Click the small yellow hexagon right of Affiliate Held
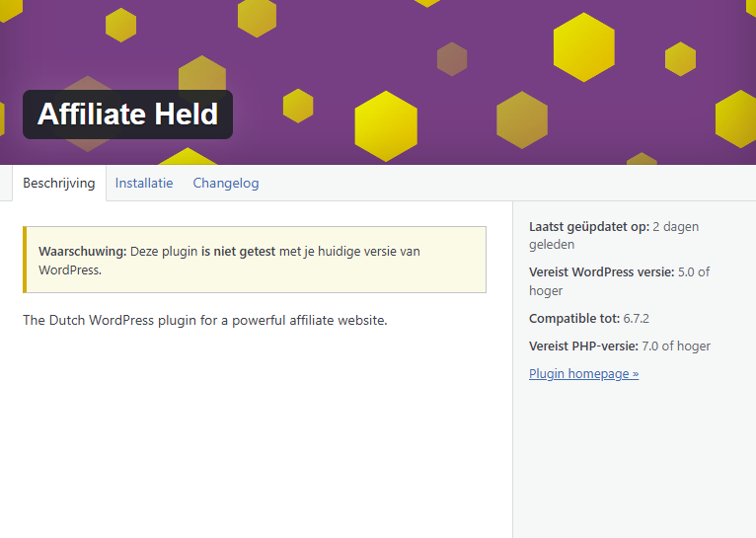This screenshot has width=756, height=538. point(298,106)
